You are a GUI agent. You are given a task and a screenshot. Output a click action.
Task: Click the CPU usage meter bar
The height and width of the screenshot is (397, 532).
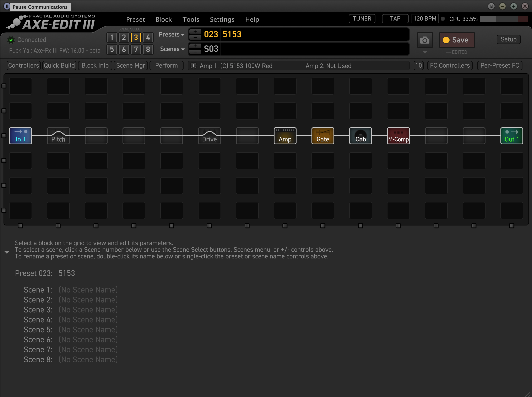click(504, 19)
